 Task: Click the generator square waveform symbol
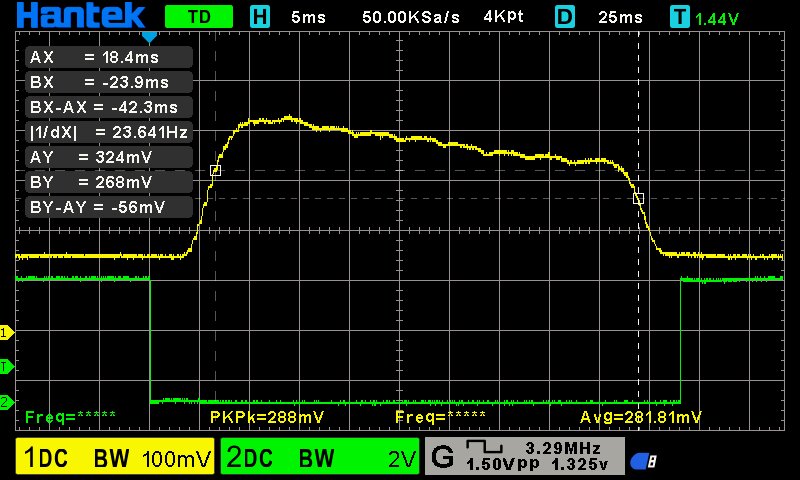[484, 447]
